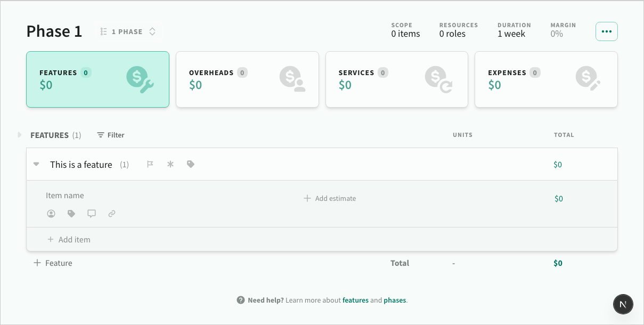Switch to the Expenses tab

click(x=546, y=79)
